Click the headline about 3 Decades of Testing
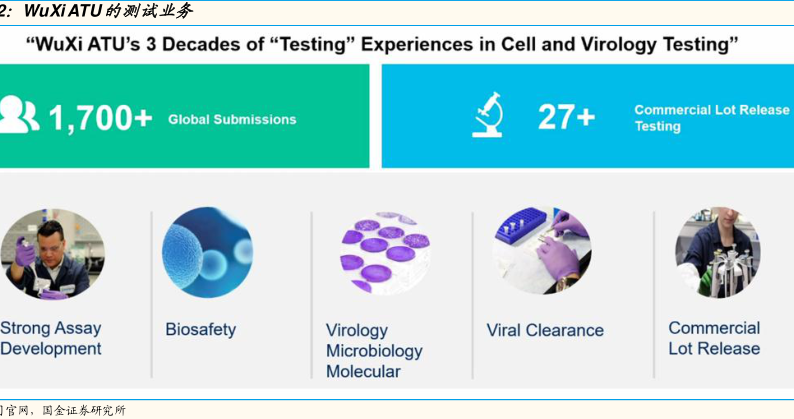Screen dimensions: 794x419 coord(382,45)
